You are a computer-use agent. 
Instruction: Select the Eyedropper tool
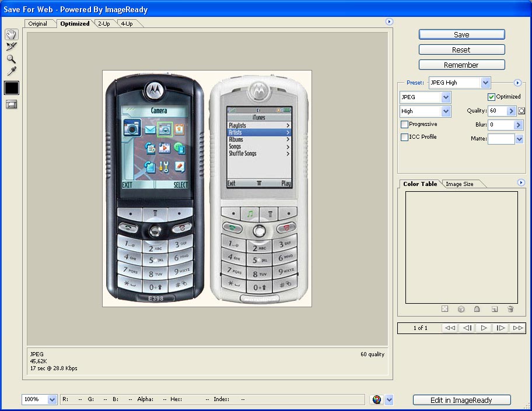11,71
